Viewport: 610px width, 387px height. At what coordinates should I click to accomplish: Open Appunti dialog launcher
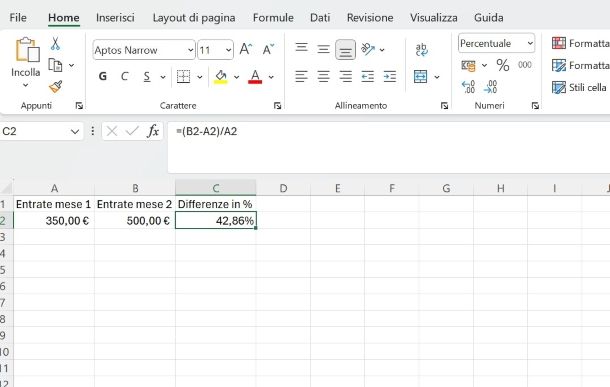[79, 106]
